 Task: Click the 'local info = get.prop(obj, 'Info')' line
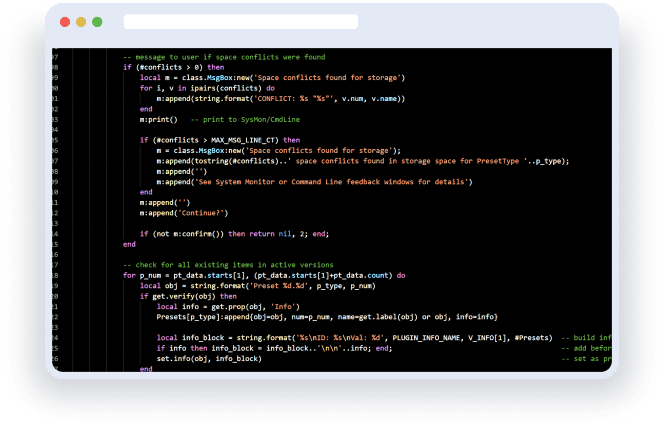228,307
